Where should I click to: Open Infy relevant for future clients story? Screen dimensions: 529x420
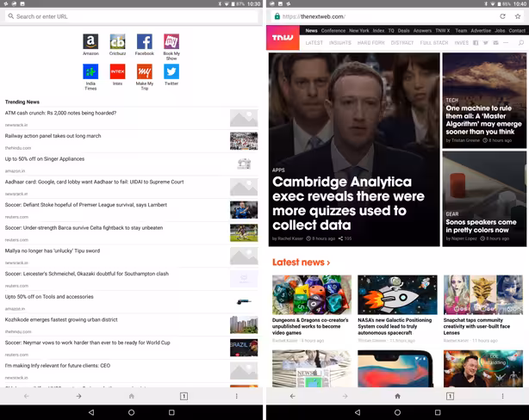pos(132,371)
